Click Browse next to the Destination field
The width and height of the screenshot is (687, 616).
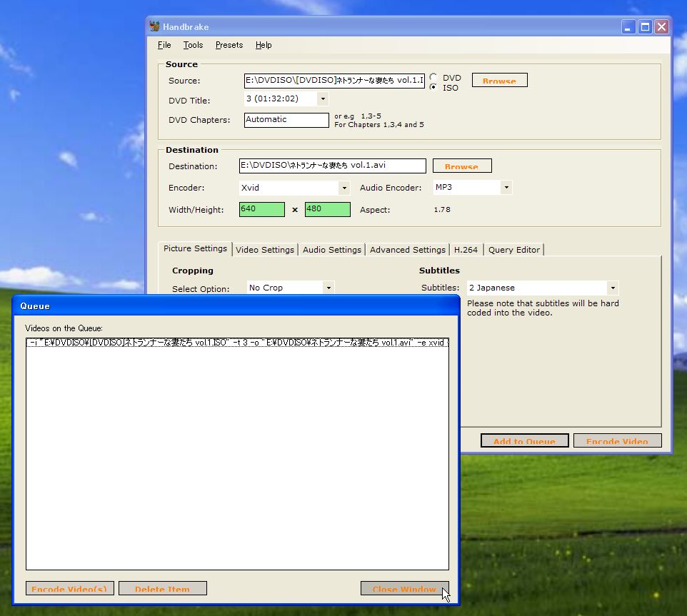click(462, 166)
